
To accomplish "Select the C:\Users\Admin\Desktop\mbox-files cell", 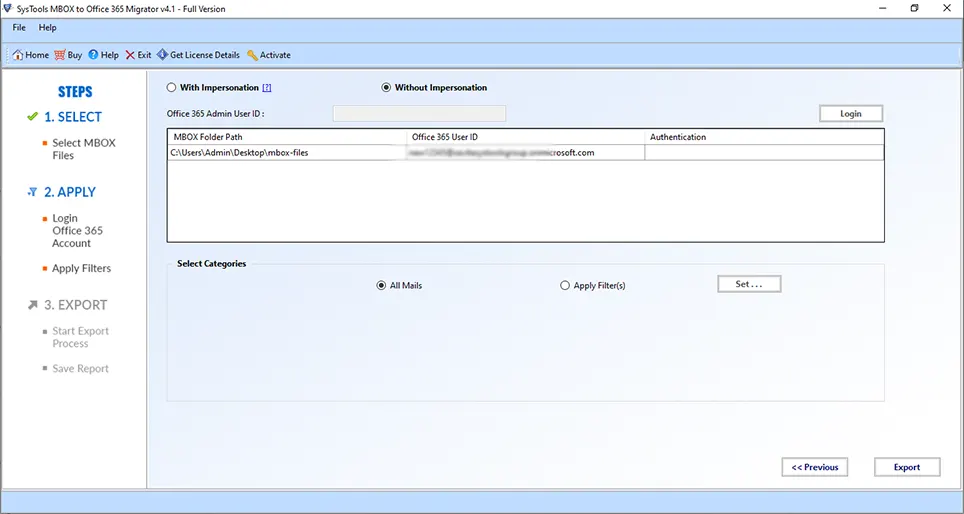I will (x=286, y=152).
